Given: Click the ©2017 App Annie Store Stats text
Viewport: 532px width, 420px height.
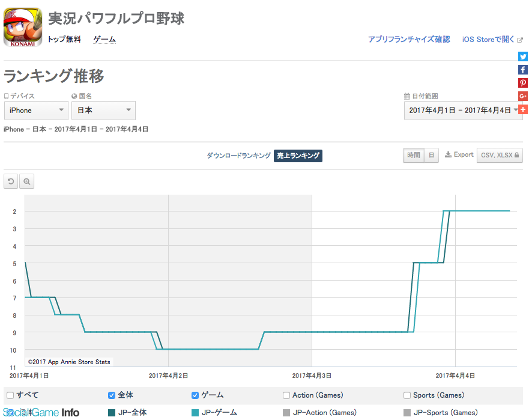Looking at the screenshot, I should click(69, 362).
